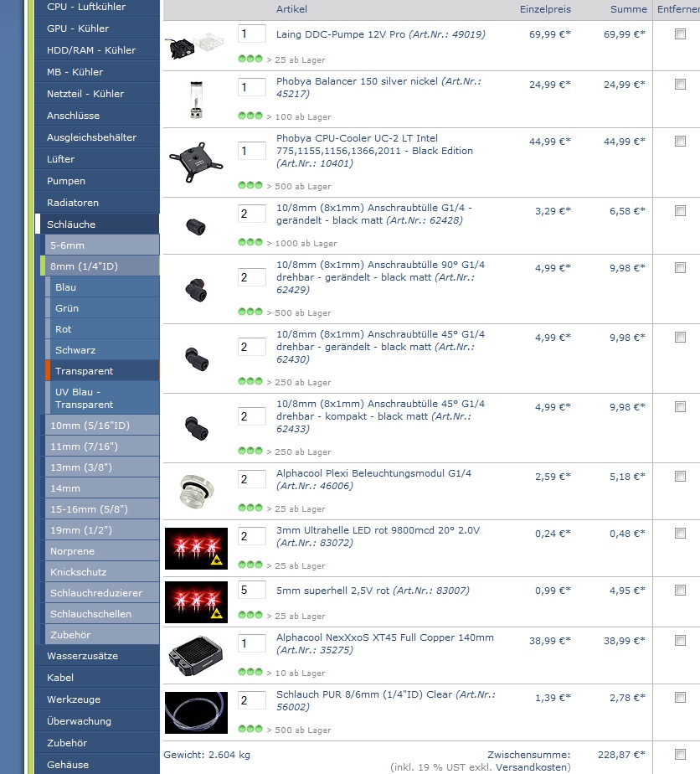Choose Grün hose color
Screen dimensions: 700x774
102,308
